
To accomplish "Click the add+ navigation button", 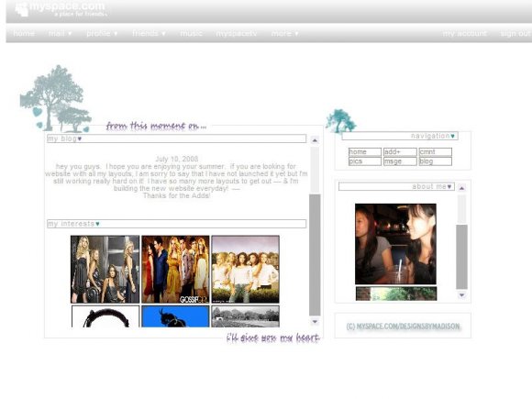I will click(400, 151).
